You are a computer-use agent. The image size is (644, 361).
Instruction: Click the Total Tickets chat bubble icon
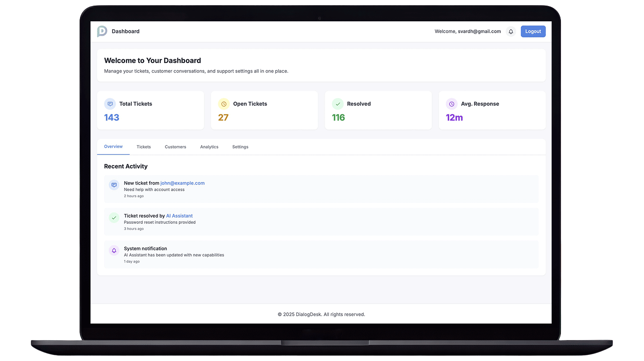[110, 104]
